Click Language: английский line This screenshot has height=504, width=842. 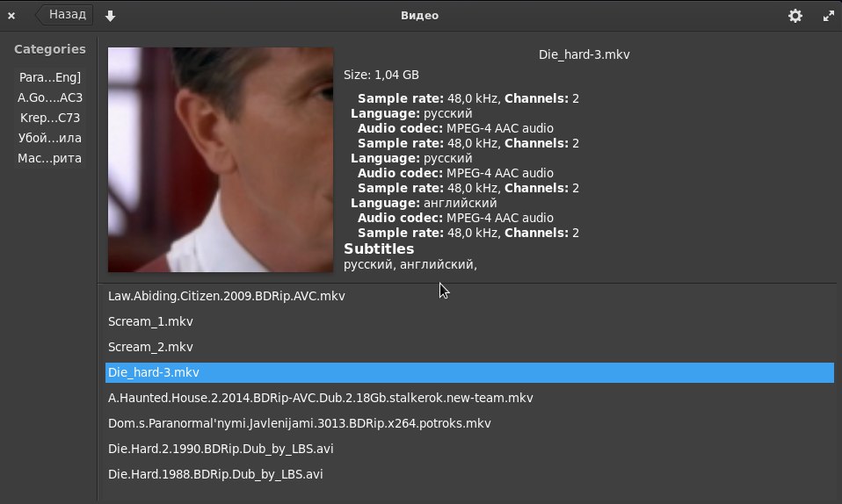point(424,204)
